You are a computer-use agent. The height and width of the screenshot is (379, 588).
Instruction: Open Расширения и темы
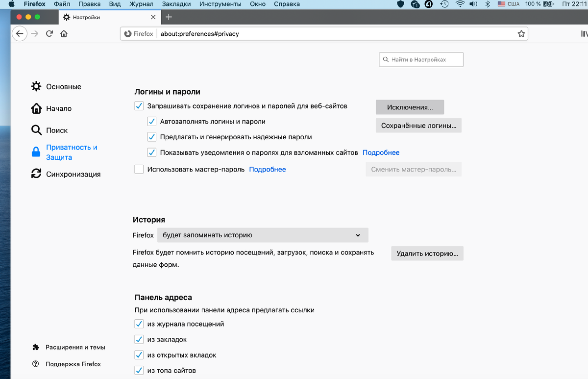click(x=68, y=347)
